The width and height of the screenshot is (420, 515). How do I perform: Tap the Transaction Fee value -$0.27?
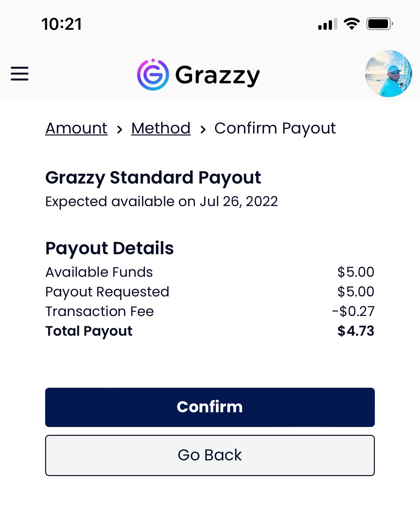pyautogui.click(x=353, y=311)
